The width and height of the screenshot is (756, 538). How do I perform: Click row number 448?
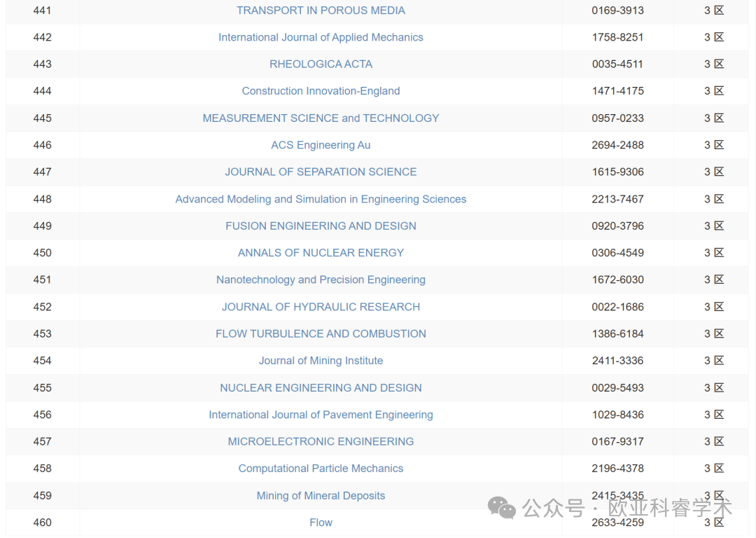[x=43, y=199]
